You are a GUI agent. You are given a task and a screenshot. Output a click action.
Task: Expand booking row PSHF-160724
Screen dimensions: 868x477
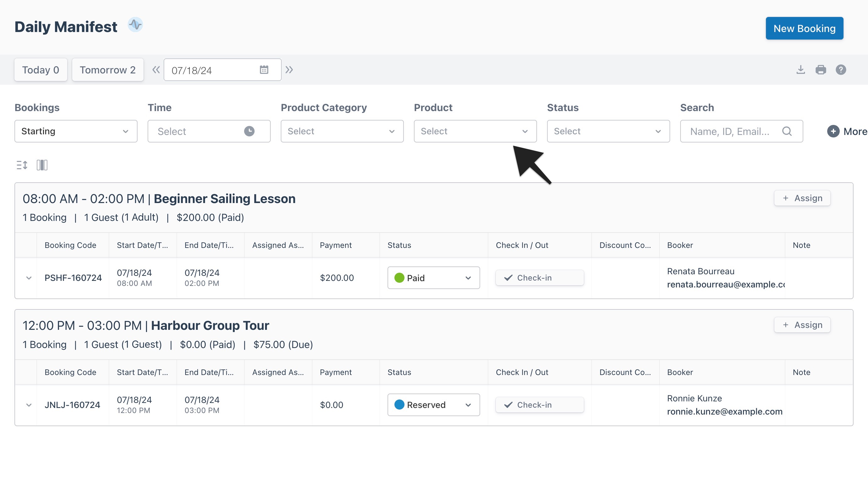[x=29, y=278]
